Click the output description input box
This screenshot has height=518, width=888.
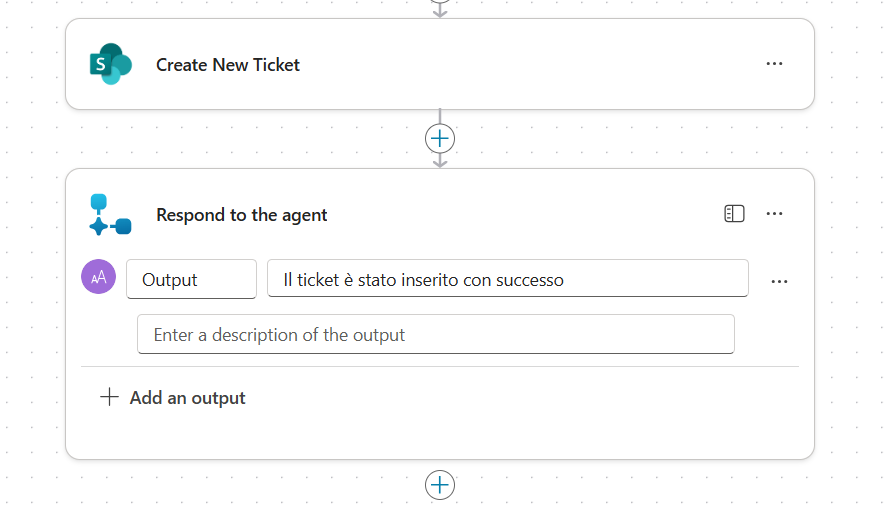435,335
